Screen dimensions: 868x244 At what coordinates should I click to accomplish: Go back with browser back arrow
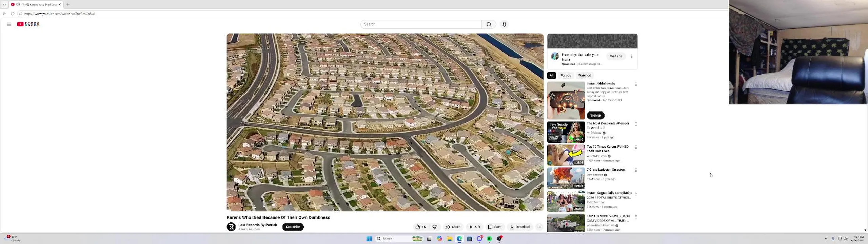coord(4,14)
